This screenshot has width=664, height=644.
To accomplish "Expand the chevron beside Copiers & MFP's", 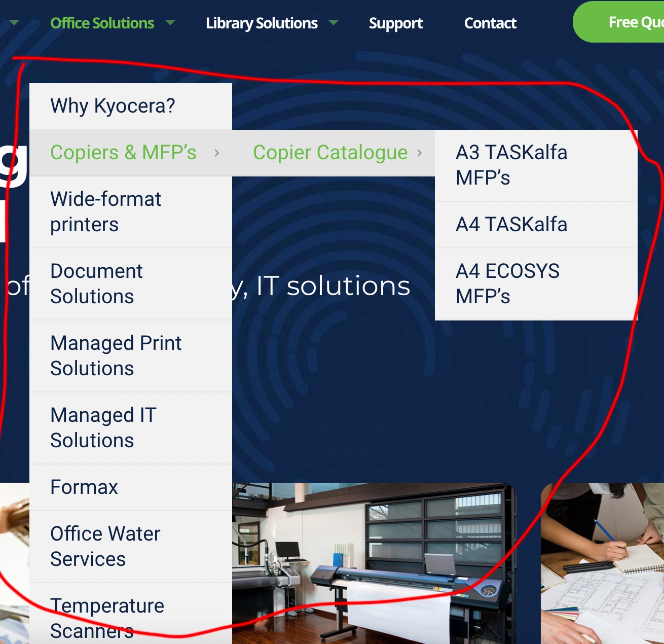I will pyautogui.click(x=217, y=153).
